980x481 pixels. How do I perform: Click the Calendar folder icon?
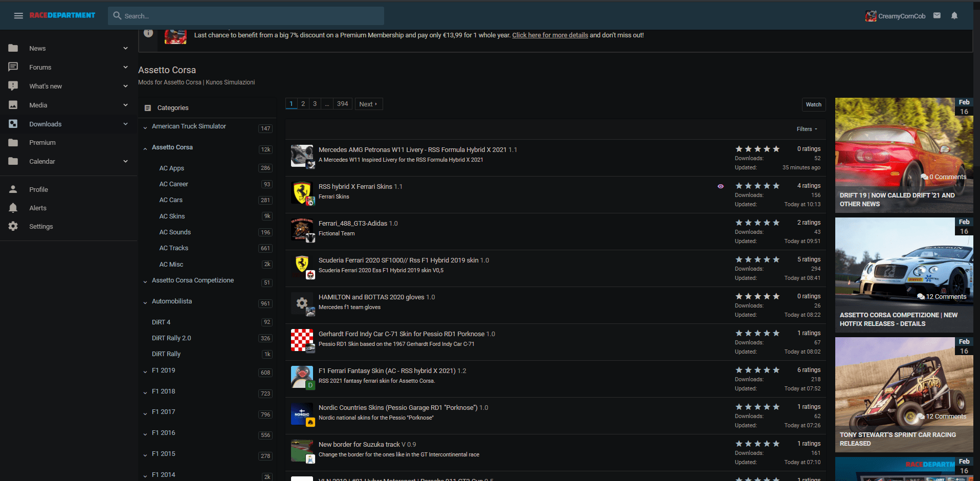click(13, 161)
